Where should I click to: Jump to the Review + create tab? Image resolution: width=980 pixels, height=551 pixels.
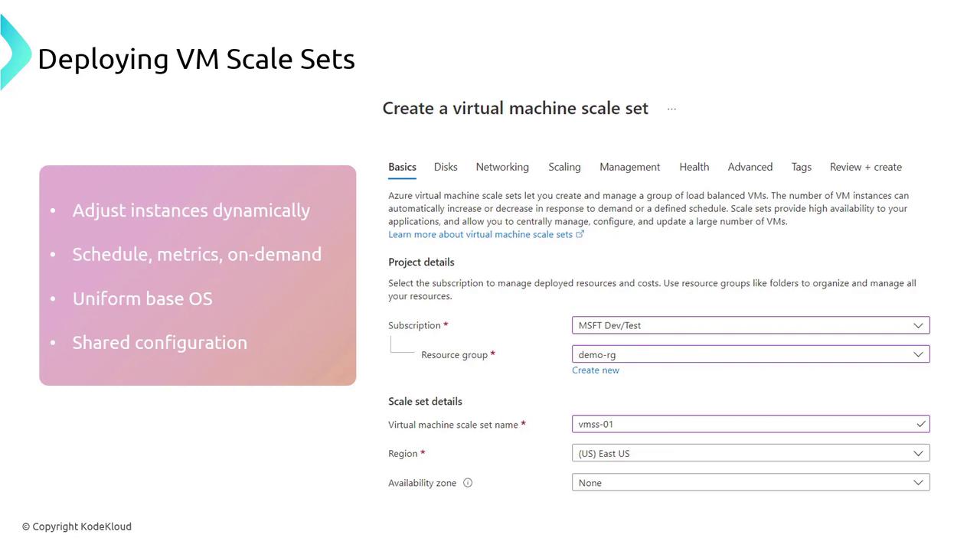pos(865,167)
